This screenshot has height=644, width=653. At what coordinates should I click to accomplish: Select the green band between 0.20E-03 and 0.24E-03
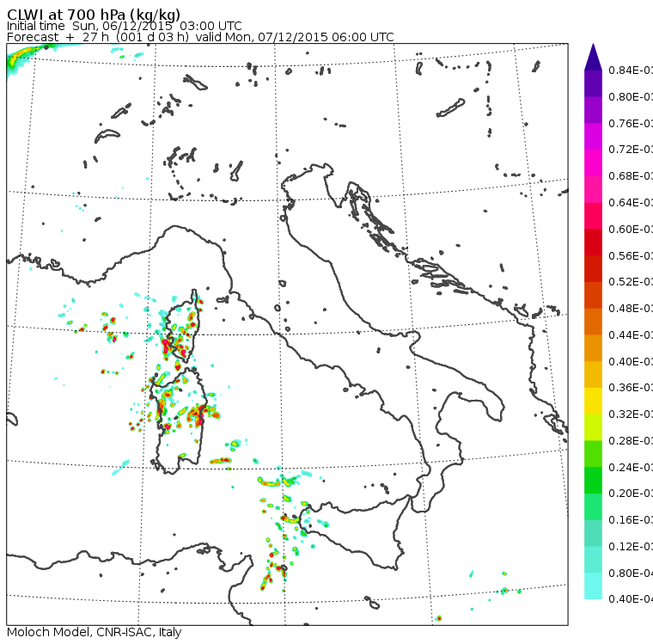pos(593,480)
